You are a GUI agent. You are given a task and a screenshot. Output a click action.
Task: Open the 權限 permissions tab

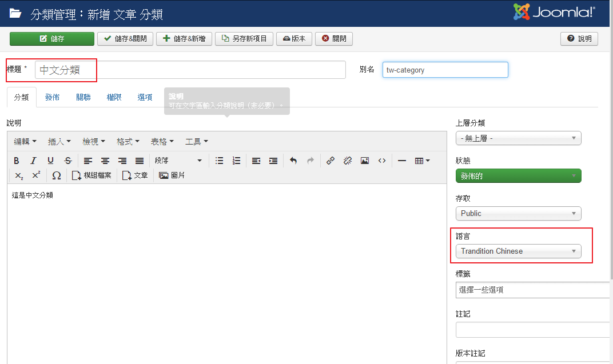[x=114, y=97]
